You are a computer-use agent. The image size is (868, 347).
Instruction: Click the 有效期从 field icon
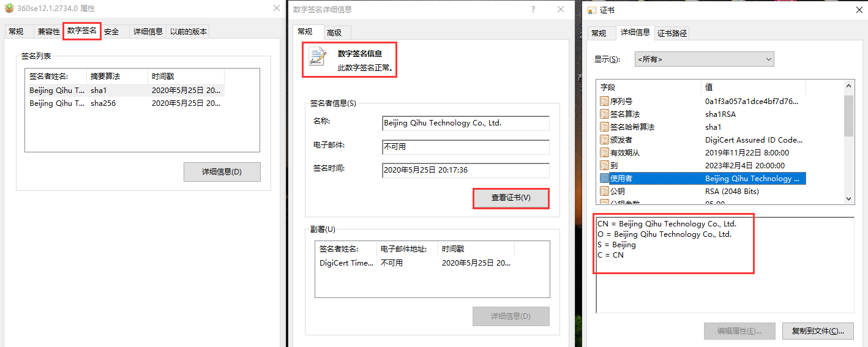(605, 152)
